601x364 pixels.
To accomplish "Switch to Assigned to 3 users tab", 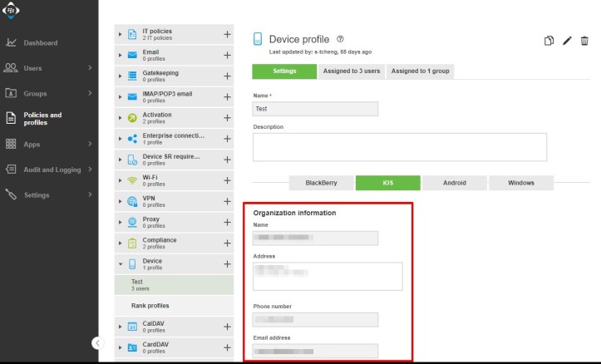I will [x=352, y=71].
